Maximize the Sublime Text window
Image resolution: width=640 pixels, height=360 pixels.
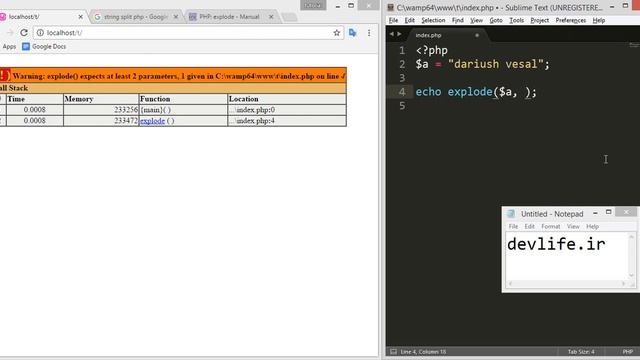coord(625,6)
